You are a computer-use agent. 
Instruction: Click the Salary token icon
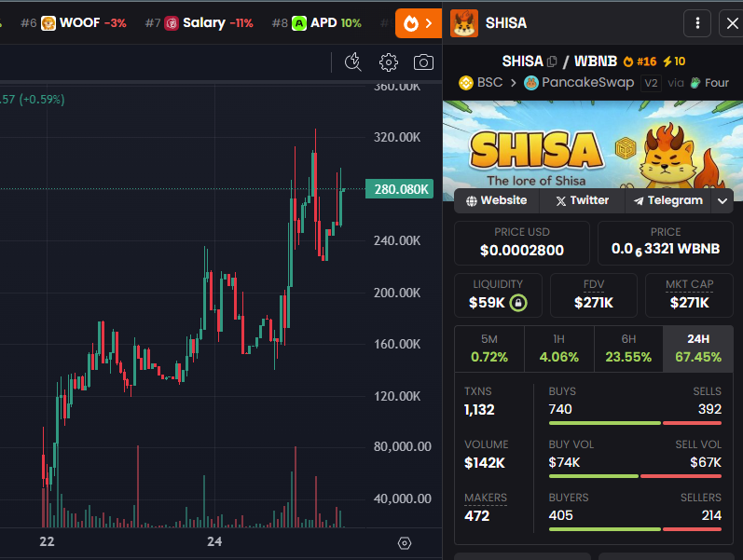[172, 22]
